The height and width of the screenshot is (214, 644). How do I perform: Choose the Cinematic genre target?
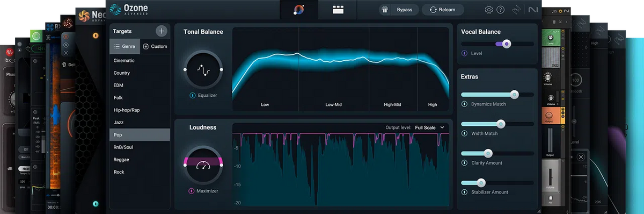[140, 60]
